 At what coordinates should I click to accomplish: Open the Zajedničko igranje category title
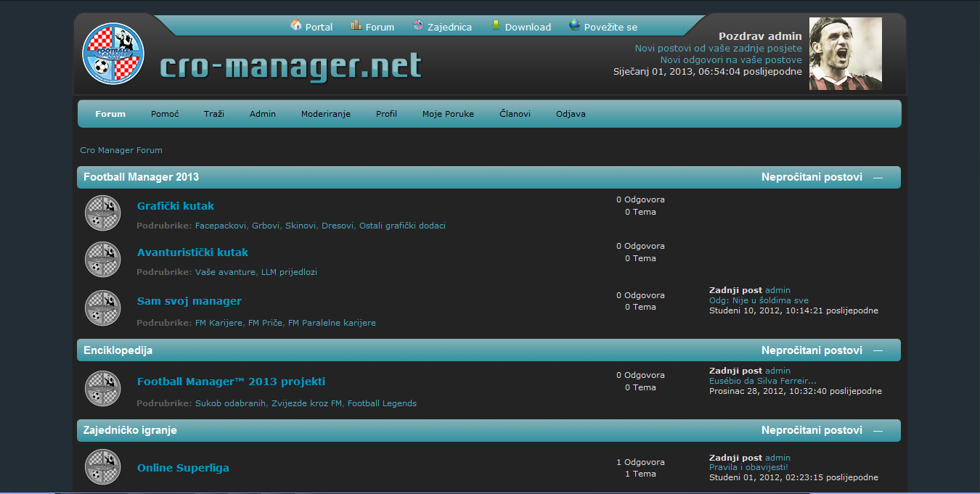[130, 430]
